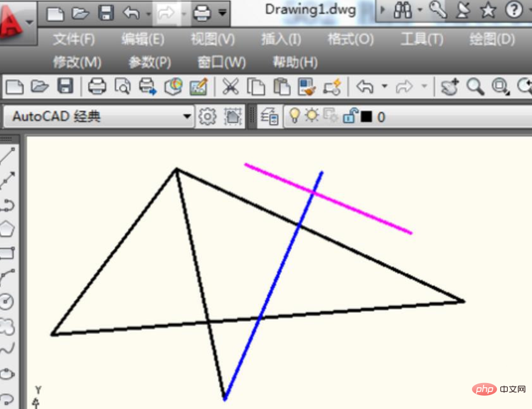Open Help question mark icon
The width and height of the screenshot is (532, 409).
click(514, 10)
